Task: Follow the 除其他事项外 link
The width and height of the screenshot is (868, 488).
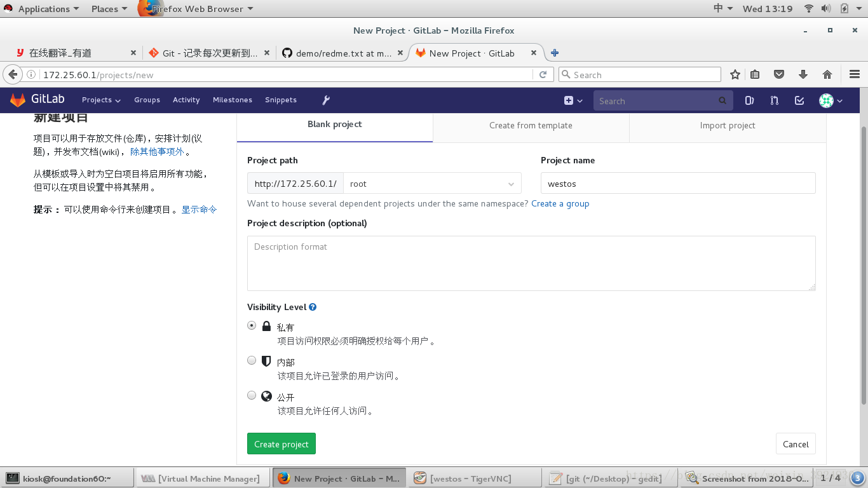Action: pyautogui.click(x=157, y=152)
